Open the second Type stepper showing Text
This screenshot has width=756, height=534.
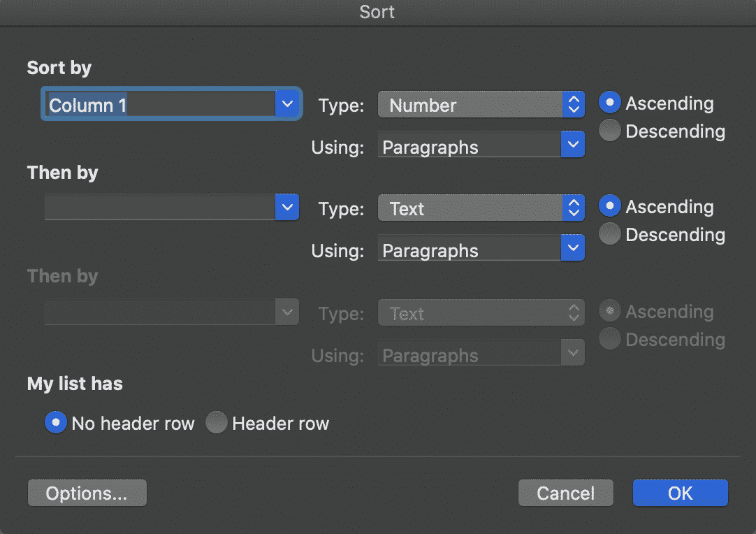pos(573,208)
